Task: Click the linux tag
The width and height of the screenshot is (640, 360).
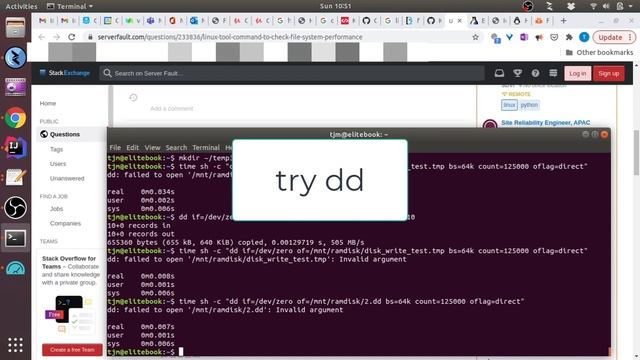Action: click(x=509, y=105)
